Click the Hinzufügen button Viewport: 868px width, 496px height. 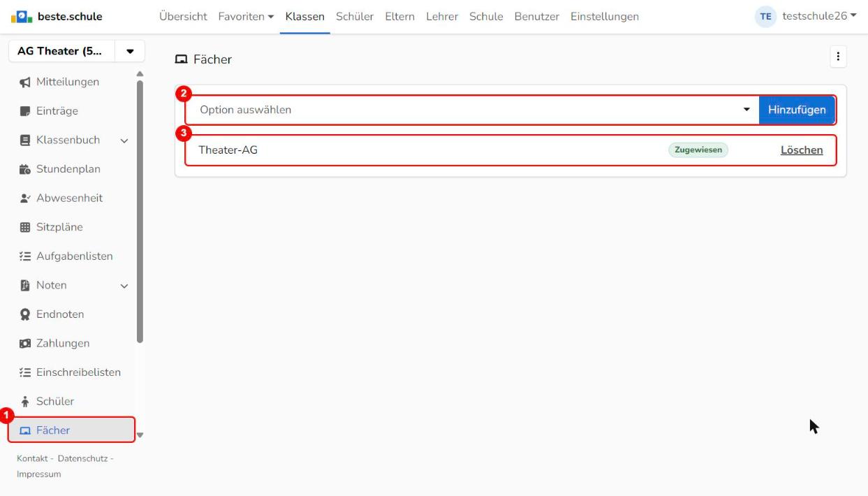tap(797, 110)
